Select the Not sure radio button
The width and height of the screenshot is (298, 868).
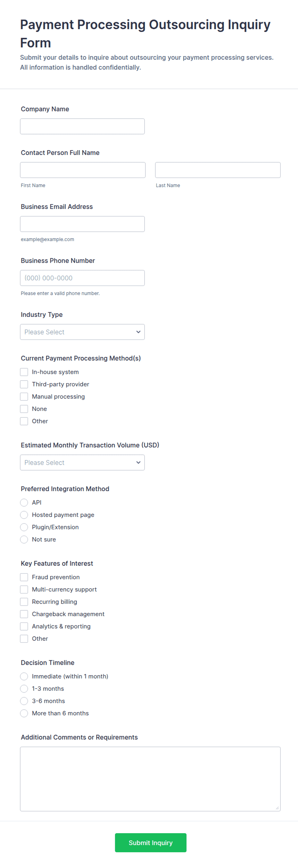coord(24,540)
